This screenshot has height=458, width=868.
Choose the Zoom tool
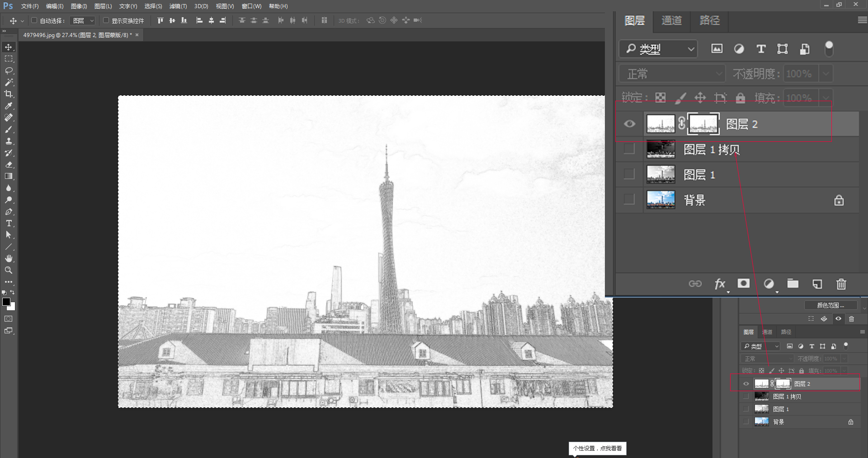click(9, 270)
